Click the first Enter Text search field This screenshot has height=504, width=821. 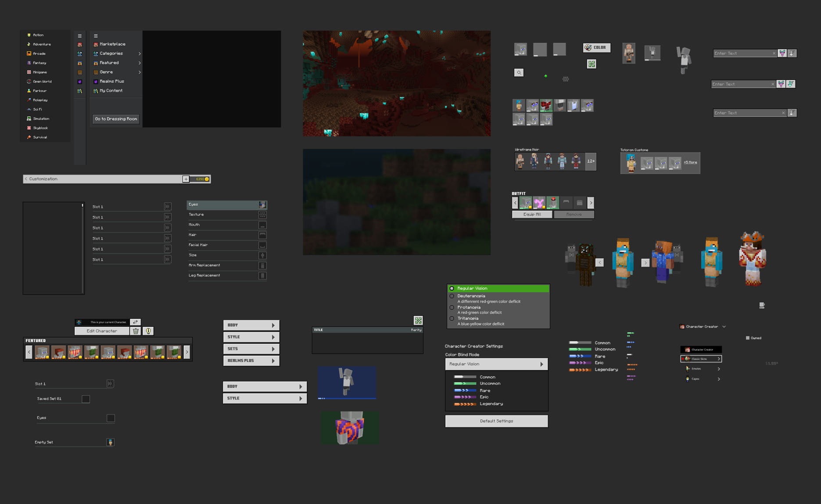pyautogui.click(x=742, y=53)
